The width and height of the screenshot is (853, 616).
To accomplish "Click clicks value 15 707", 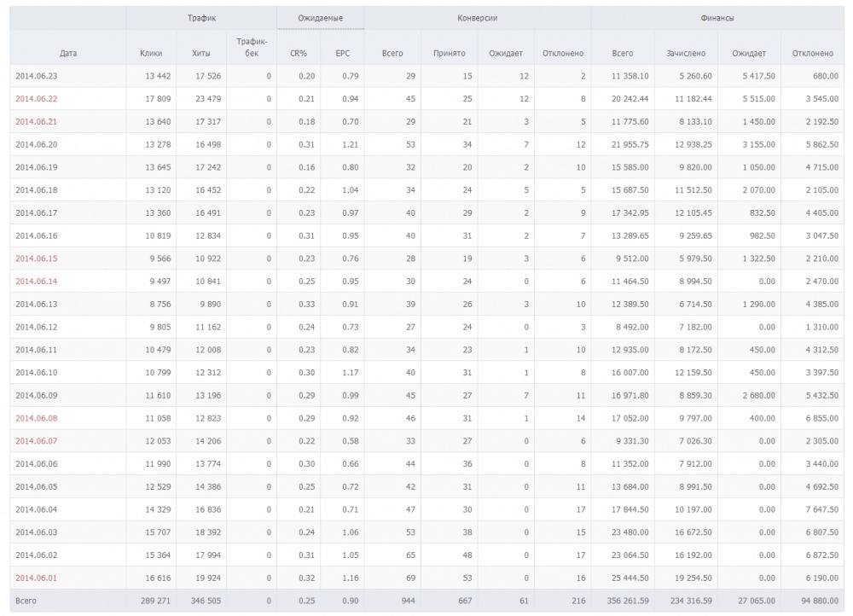I will point(158,532).
